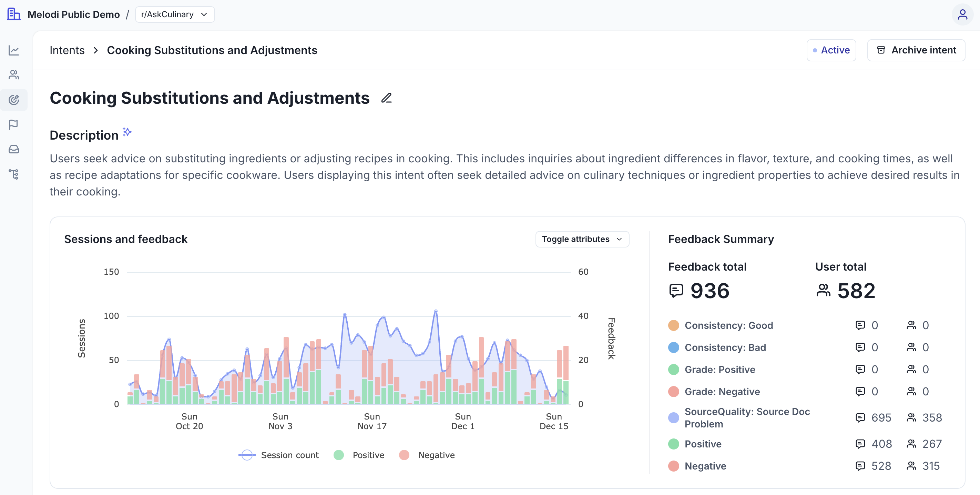Viewport: 980px width, 495px height.
Task: Navigate to Intents via the breadcrumb
Action: click(67, 50)
